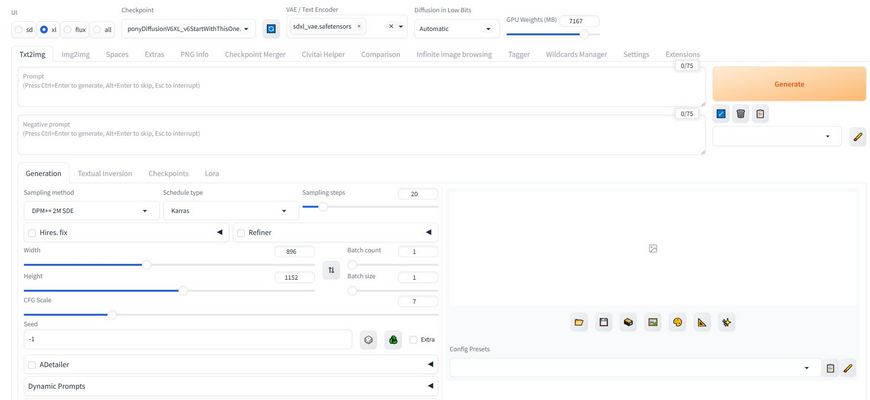Viewport: 870px width, 400px height.
Task: Enable the Hires. fix checkbox
Action: (32, 233)
